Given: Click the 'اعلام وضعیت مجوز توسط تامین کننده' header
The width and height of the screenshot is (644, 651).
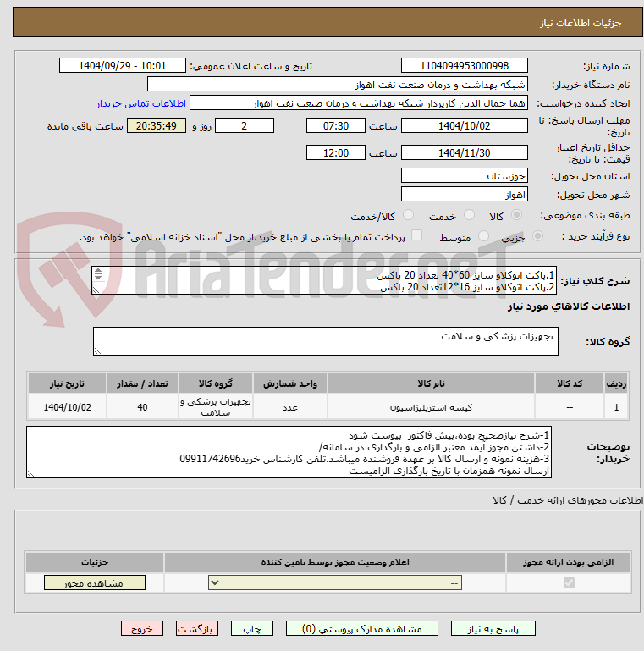Looking at the screenshot, I should point(335,562).
